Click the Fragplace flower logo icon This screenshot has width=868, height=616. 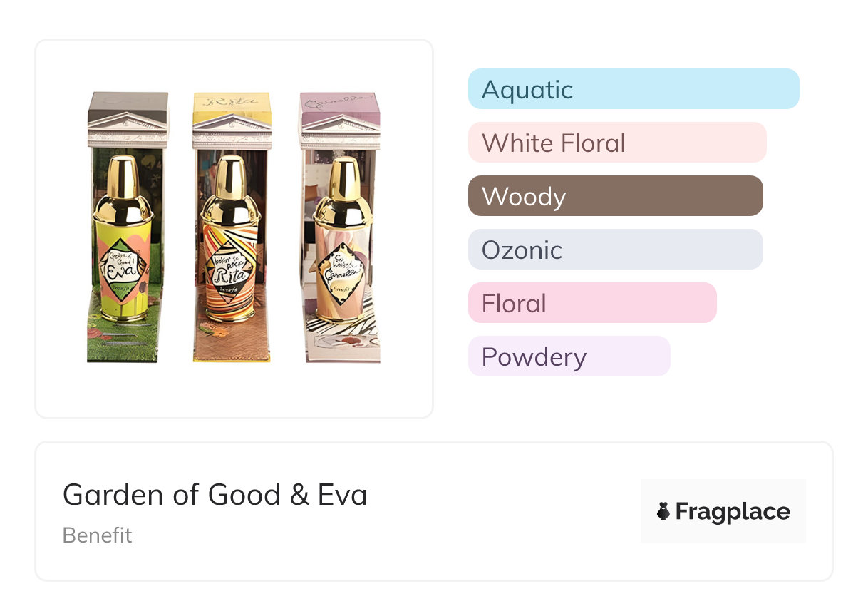(663, 511)
